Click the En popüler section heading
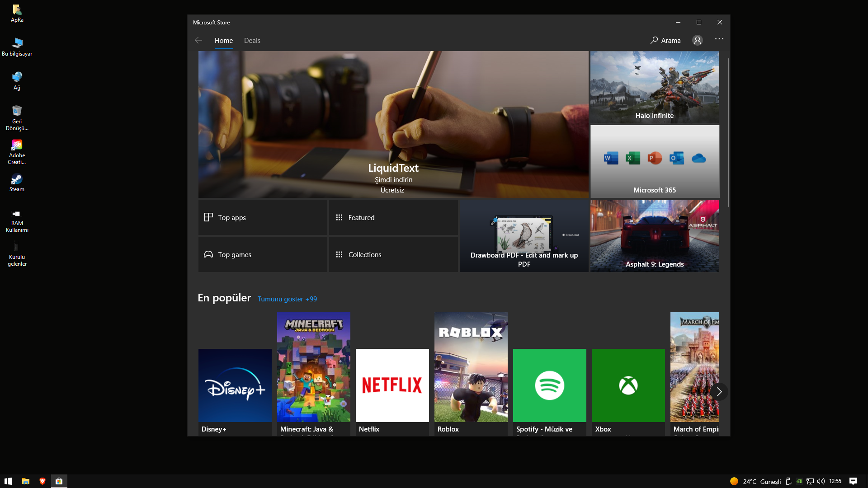 pos(224,298)
